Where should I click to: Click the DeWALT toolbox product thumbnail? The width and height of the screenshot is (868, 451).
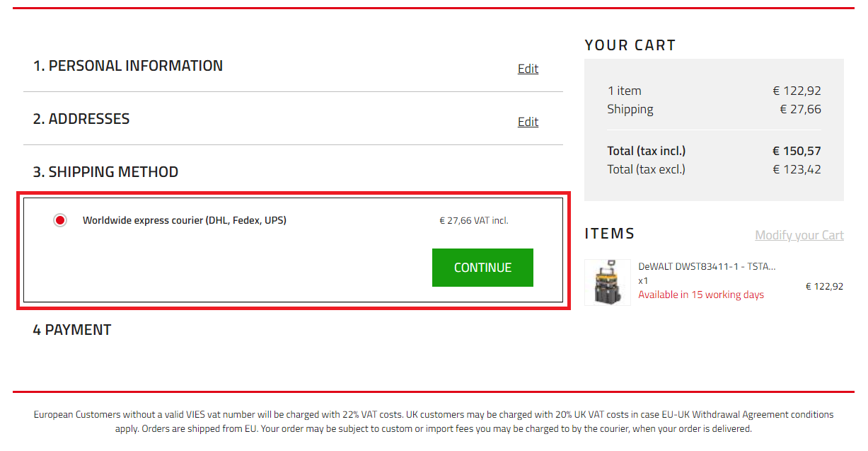(608, 282)
